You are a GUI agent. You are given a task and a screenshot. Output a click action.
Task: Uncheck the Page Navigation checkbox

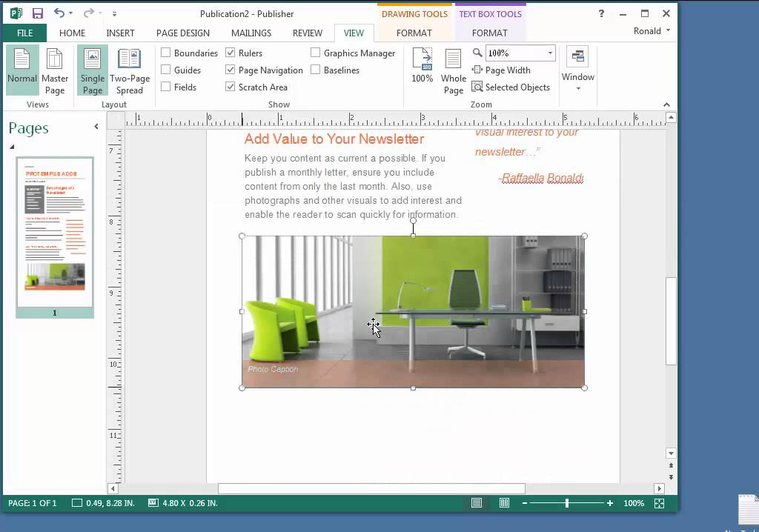[x=231, y=70]
